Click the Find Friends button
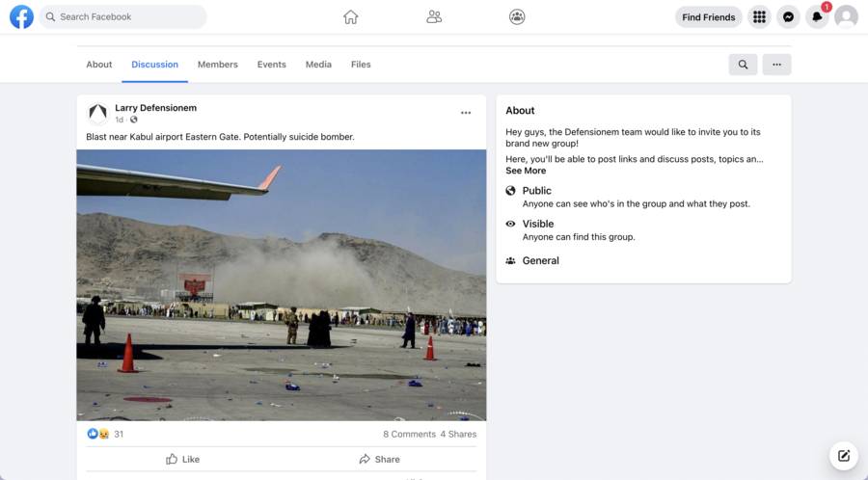 pyautogui.click(x=708, y=17)
